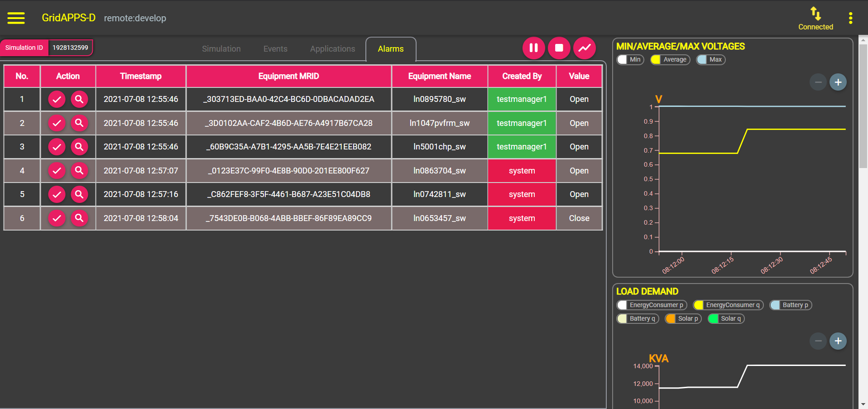Acknowledge alarm number 4 checkmark
Viewport: 868px width, 409px height.
pos(57,171)
